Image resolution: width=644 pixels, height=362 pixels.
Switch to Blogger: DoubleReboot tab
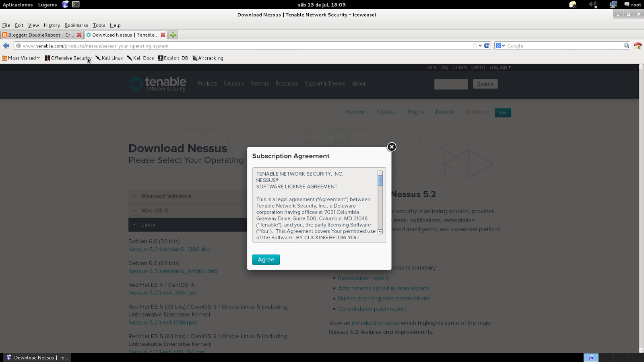tap(42, 35)
